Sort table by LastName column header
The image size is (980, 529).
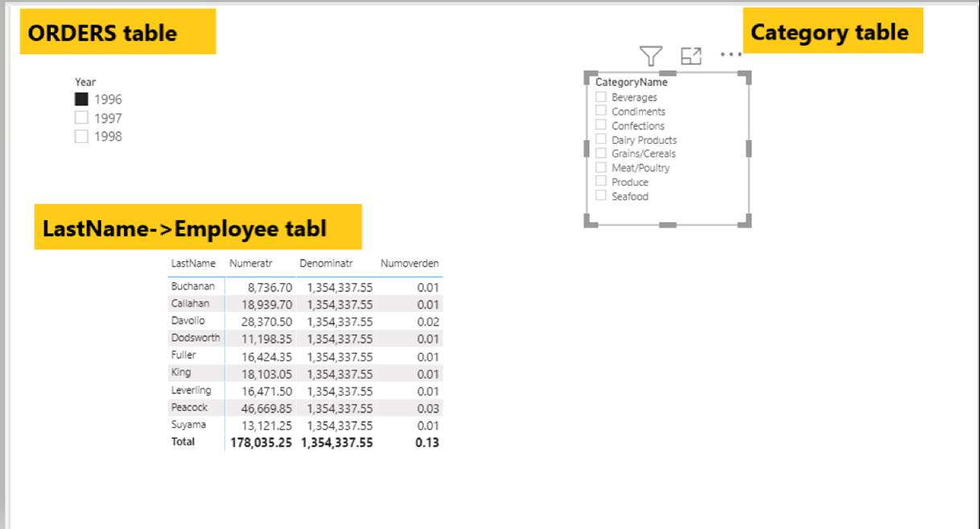(193, 264)
